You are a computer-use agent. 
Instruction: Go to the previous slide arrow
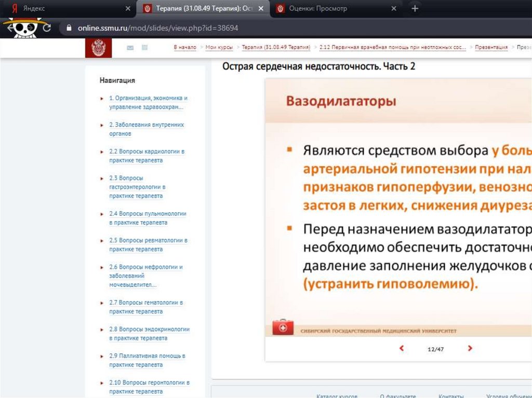[x=401, y=349]
